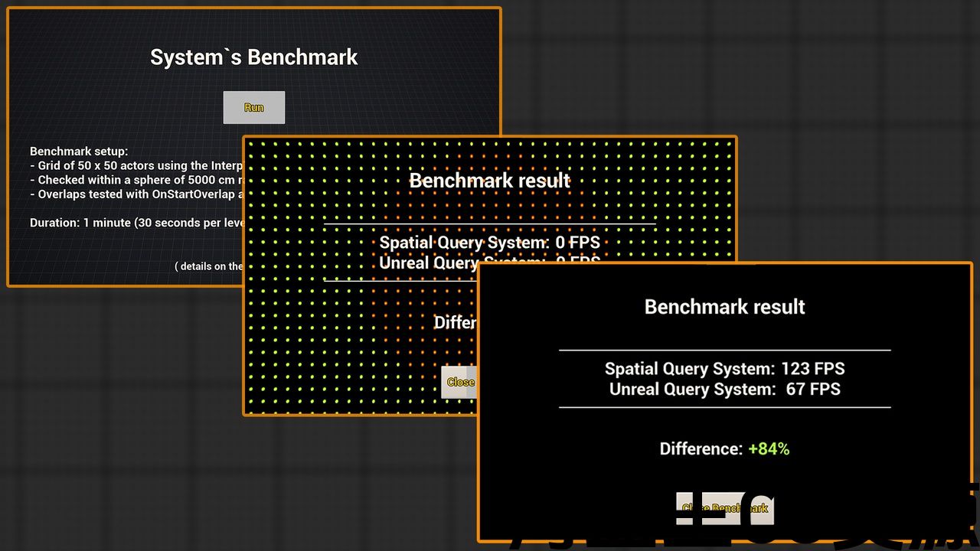The image size is (980, 551).
Task: Click the Unreal Query System: label in front panel
Action: click(x=692, y=390)
